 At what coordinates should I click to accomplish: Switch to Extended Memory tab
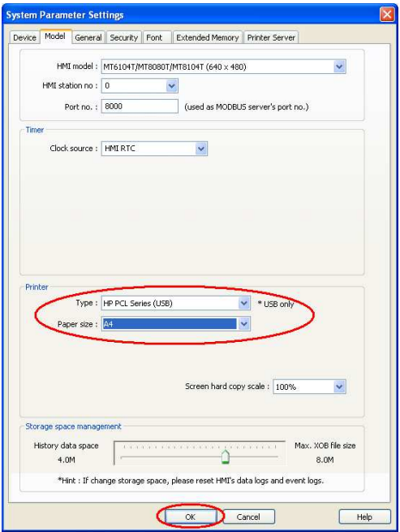coord(208,37)
